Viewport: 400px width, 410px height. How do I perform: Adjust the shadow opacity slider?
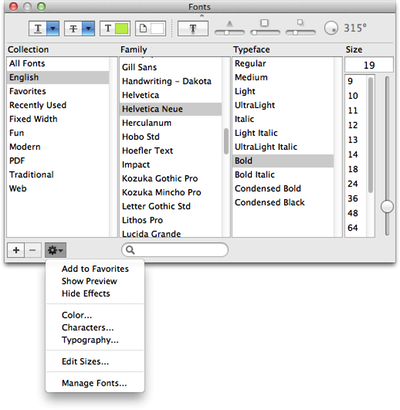pyautogui.click(x=229, y=32)
